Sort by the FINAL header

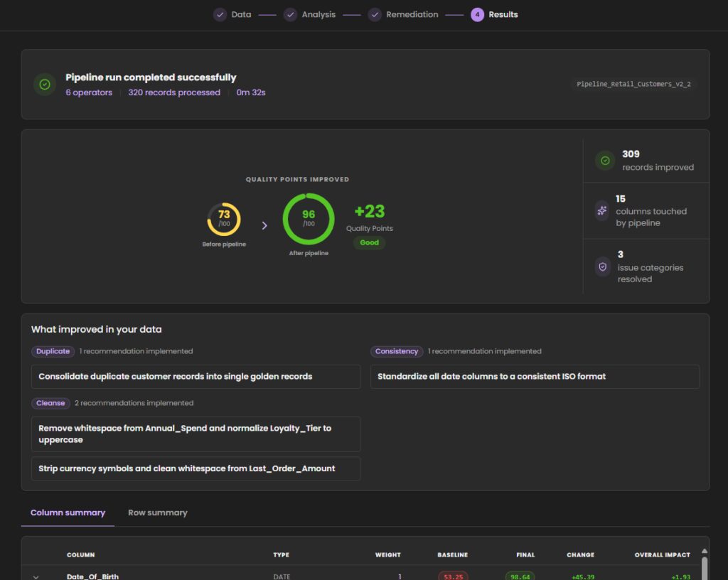[525, 554]
